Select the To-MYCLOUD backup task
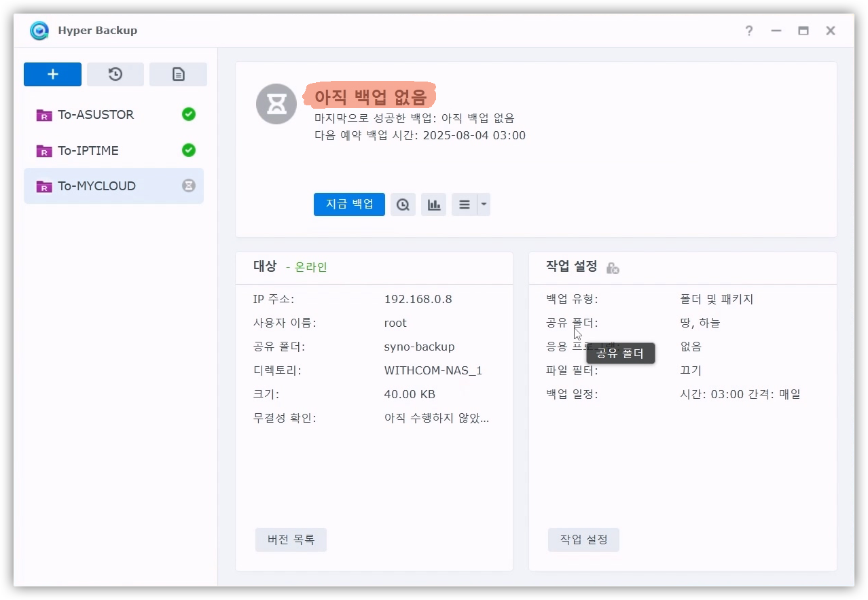The width and height of the screenshot is (868, 600). 96,186
